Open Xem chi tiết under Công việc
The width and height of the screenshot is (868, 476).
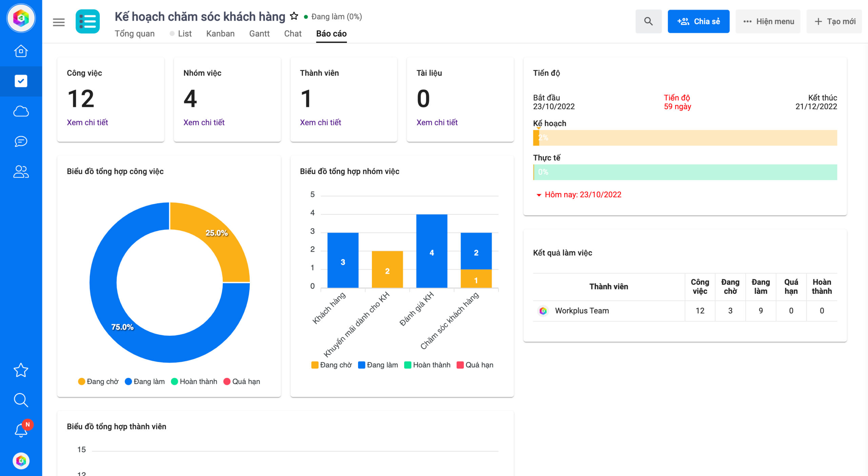87,122
